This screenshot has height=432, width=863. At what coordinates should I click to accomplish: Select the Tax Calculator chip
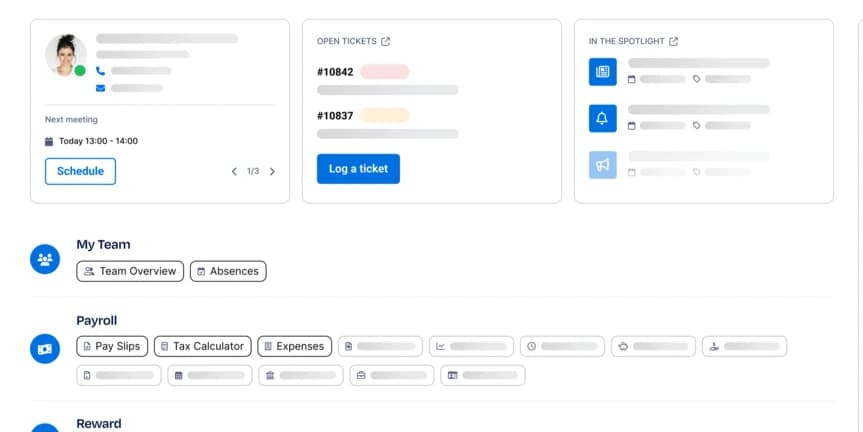[x=203, y=347]
